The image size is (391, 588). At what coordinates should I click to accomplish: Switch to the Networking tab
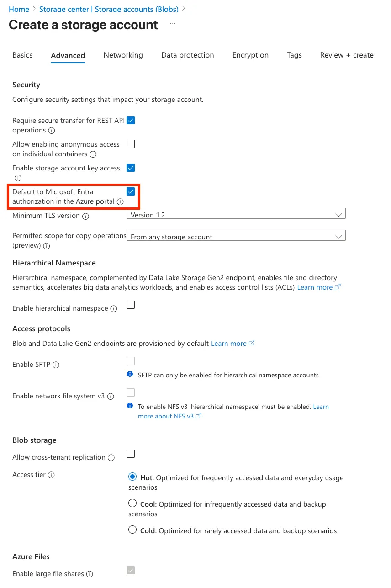(x=123, y=55)
